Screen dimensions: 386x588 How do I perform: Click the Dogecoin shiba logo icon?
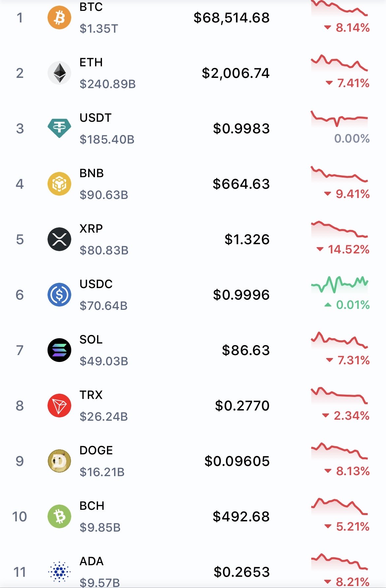click(x=59, y=461)
